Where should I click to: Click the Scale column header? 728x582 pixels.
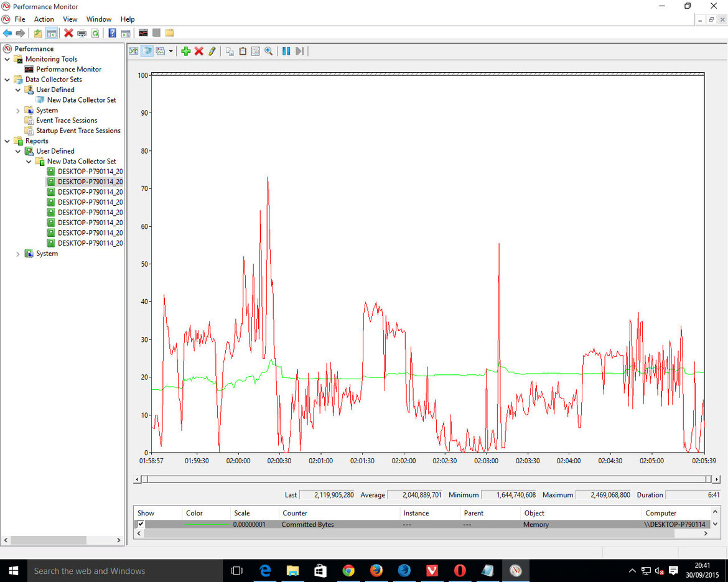(254, 513)
